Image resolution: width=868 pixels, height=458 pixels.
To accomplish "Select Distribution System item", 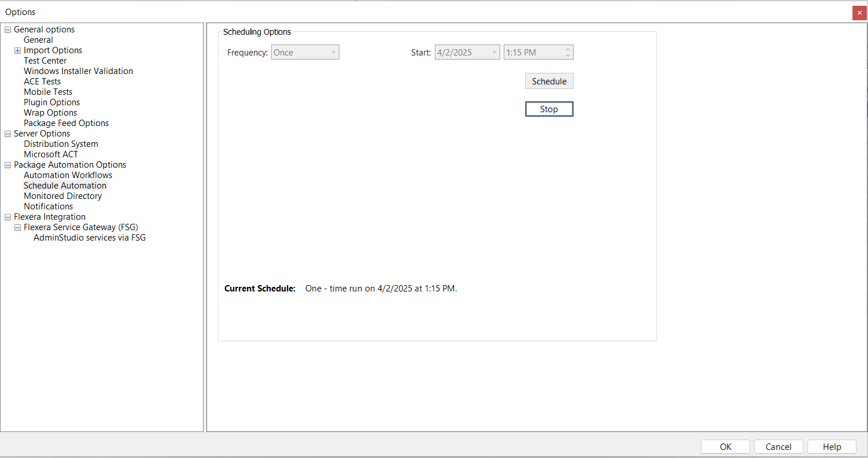I will [61, 144].
